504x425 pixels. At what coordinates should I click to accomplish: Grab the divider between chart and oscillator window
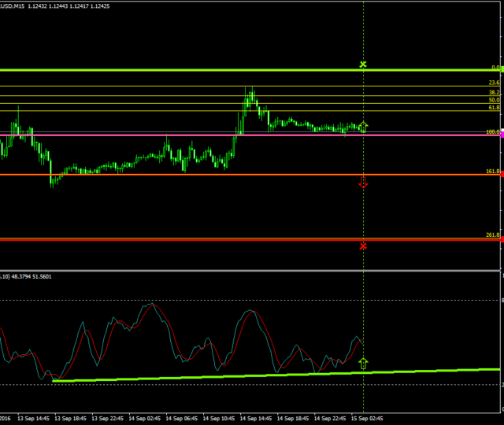pos(252,271)
